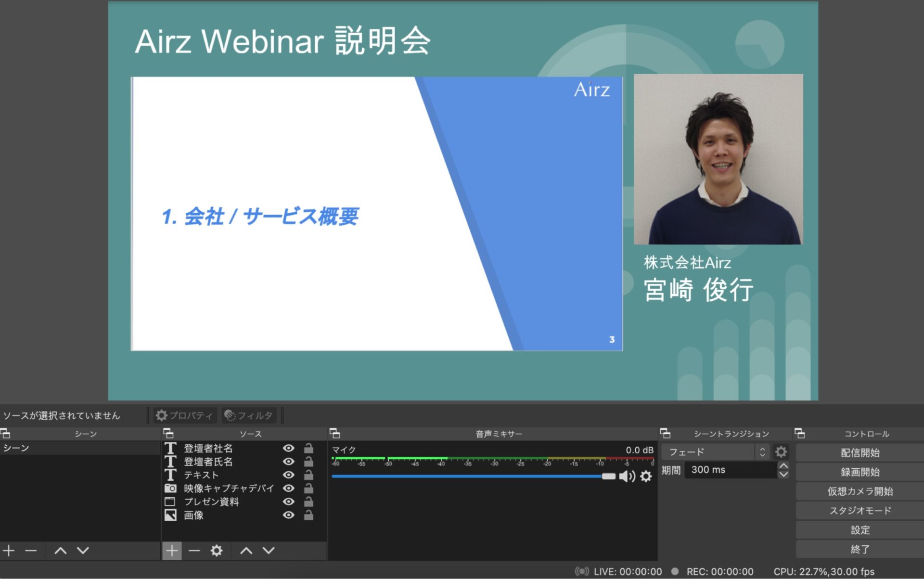Move source up in list
Image resolution: width=924 pixels, height=579 pixels.
(x=246, y=550)
